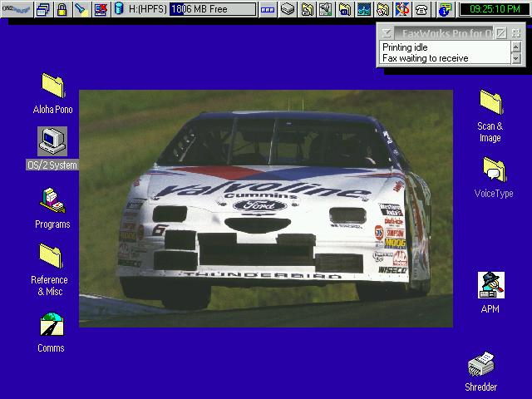
Task: Open the folder with red emblem in tray
Action: pos(383,9)
